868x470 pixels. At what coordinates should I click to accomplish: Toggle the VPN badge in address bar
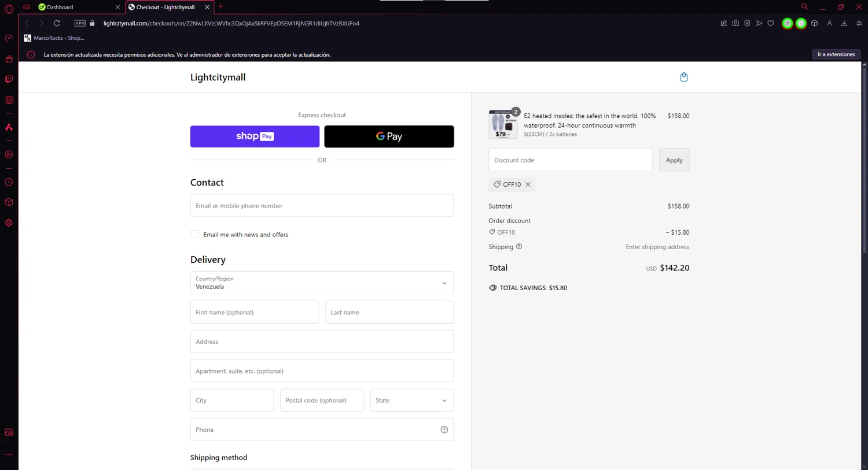(x=80, y=23)
